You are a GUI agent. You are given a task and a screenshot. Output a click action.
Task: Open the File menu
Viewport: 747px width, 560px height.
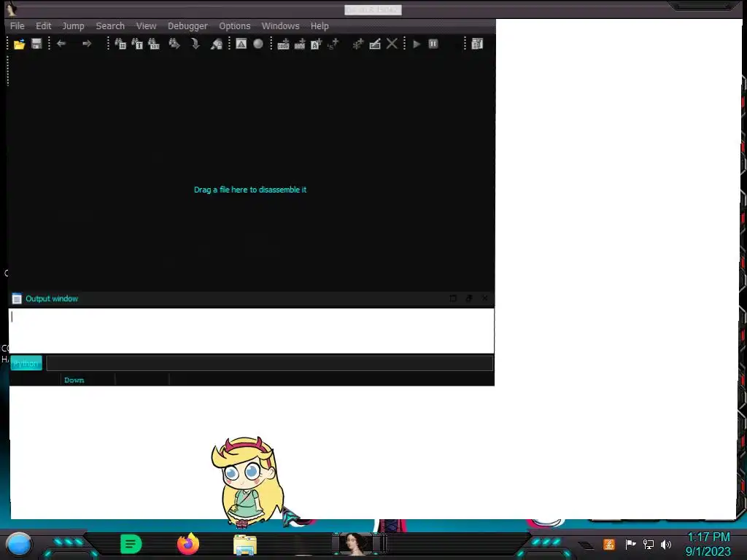18,26
